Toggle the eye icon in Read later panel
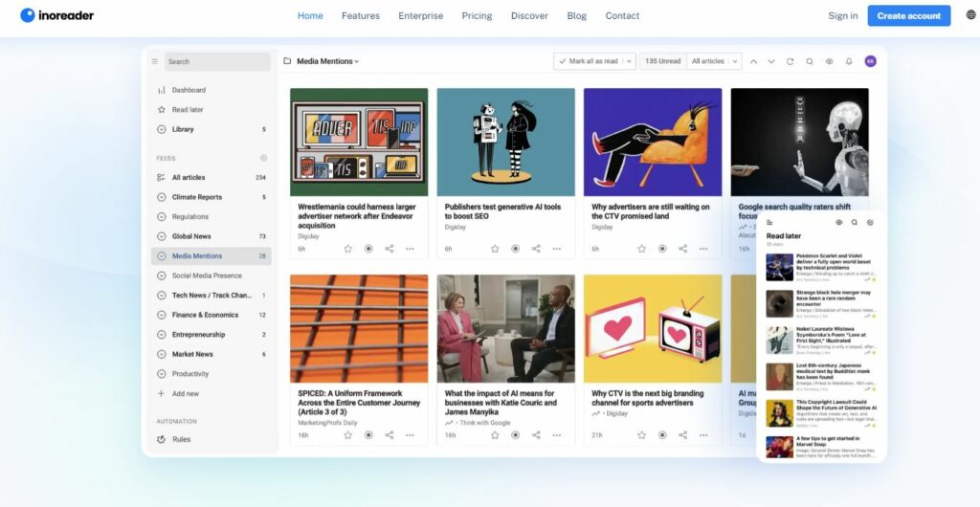Viewport: 980px width, 507px height. click(838, 222)
